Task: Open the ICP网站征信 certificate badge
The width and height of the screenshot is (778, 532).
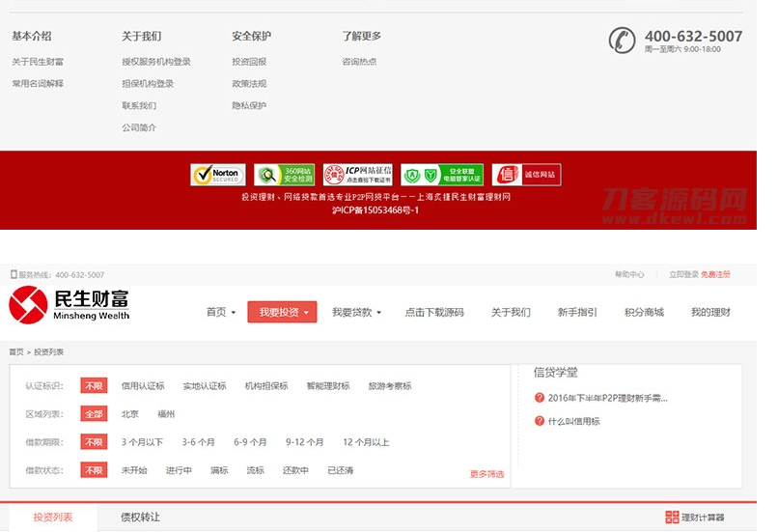Action: 358,175
